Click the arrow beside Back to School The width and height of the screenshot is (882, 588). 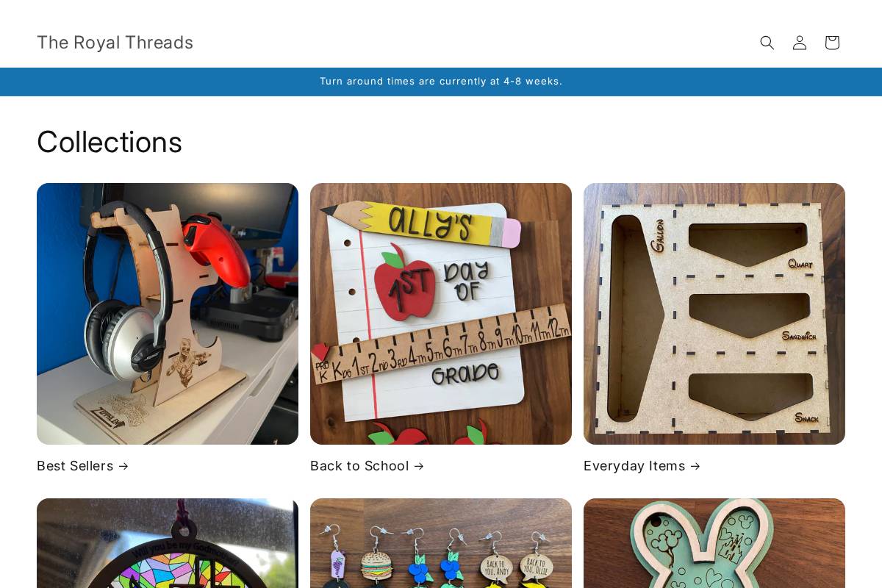pyautogui.click(x=418, y=466)
